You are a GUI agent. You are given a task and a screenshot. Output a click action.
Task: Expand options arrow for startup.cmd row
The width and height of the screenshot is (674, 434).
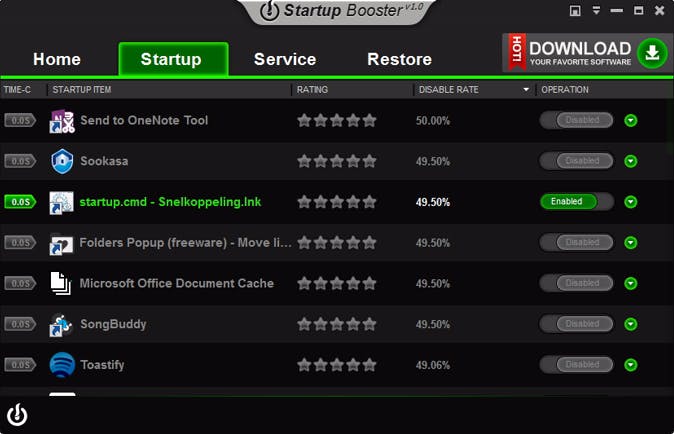631,202
